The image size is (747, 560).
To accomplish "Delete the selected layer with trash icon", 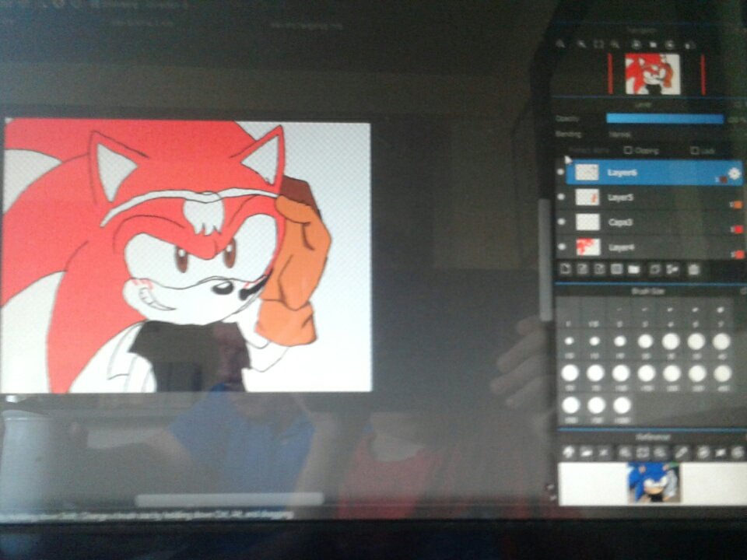I will click(x=693, y=270).
